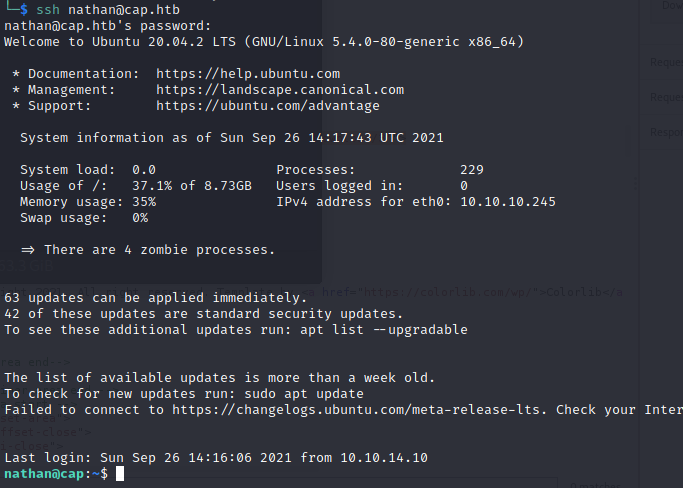Click the asterisk bullet beside Management
The image size is (683, 488).
tap(16, 90)
